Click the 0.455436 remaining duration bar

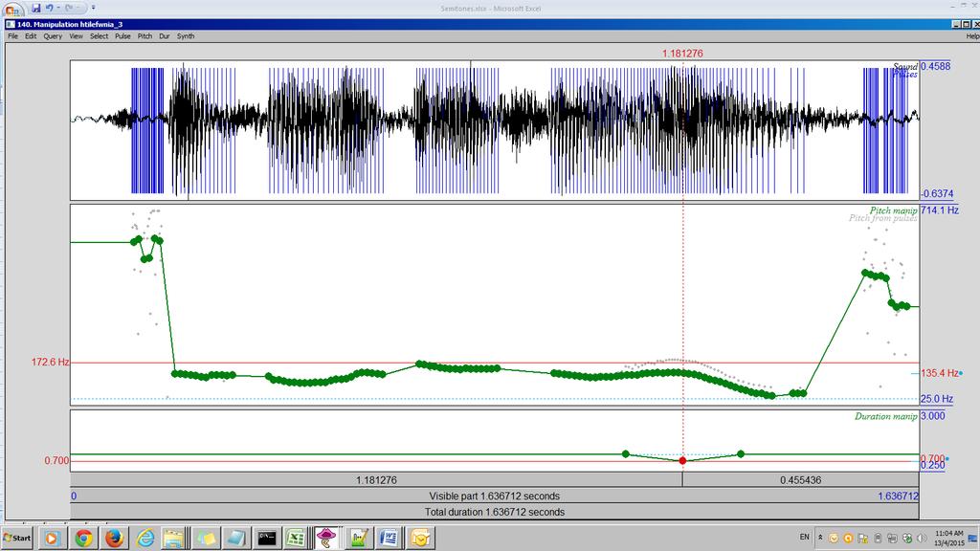point(801,480)
